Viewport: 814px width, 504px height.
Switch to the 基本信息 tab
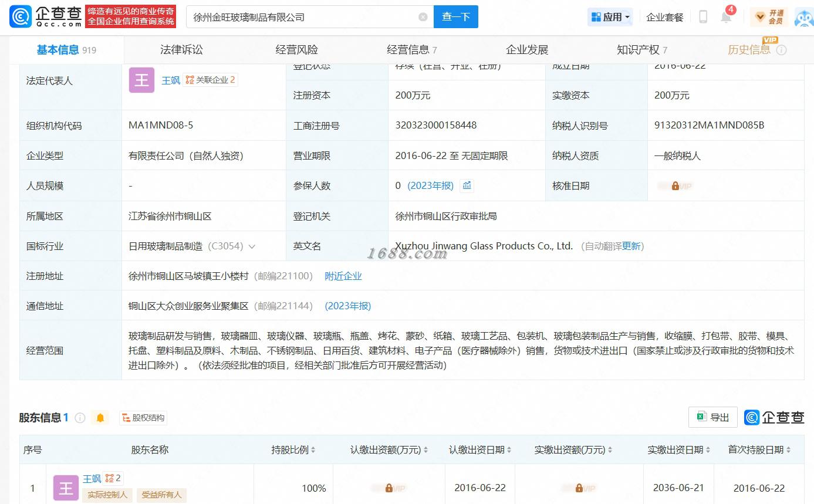(x=66, y=50)
